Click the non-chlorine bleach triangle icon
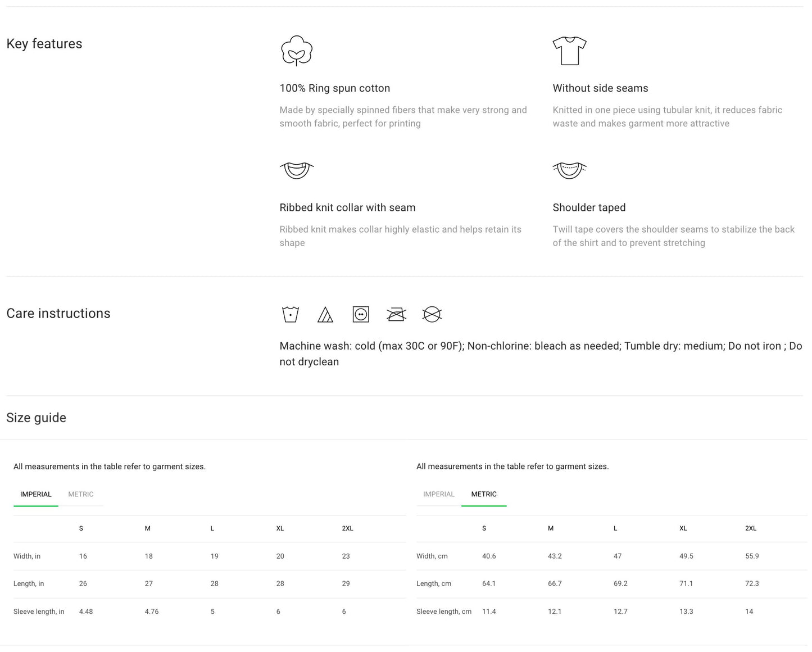 click(x=325, y=314)
